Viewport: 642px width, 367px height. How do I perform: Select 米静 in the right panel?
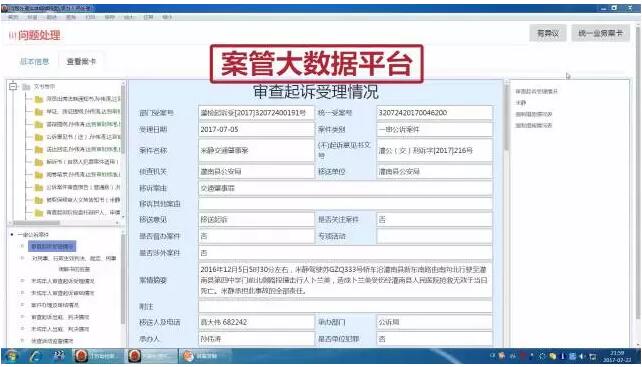521,103
